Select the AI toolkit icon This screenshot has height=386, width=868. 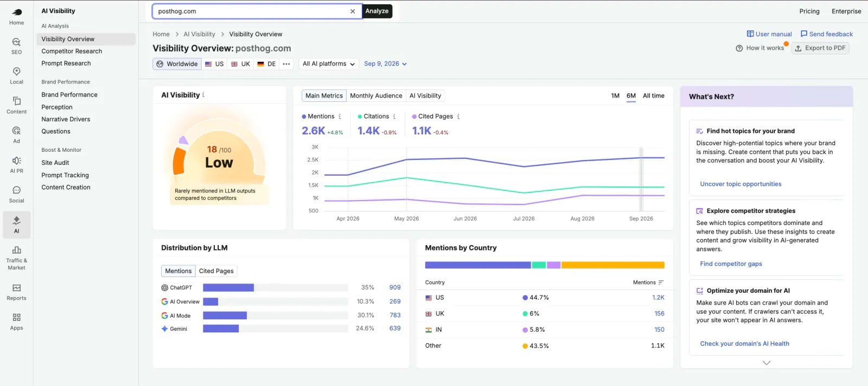pos(16,224)
